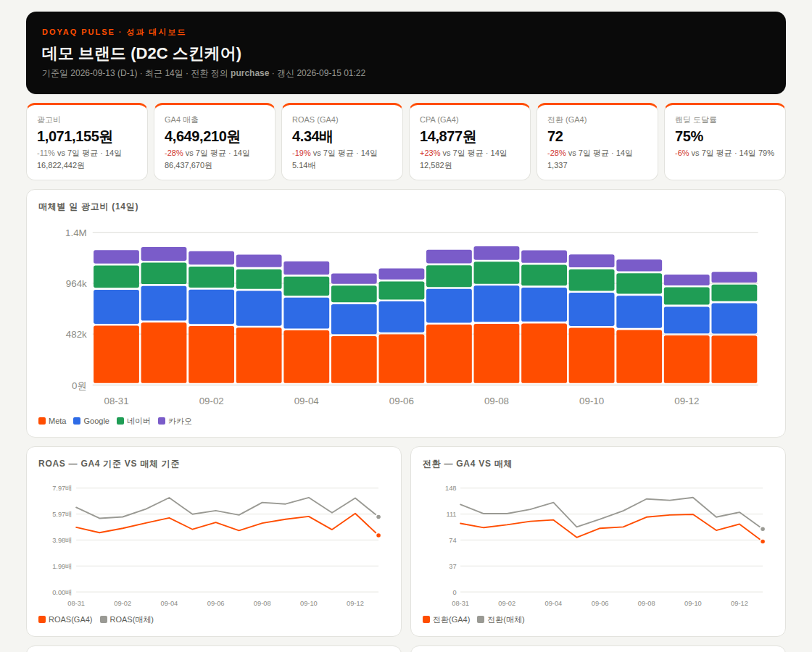Viewport: 812px width, 652px height.
Task: Click the orange Meta bar segment for 09-06
Action: pyautogui.click(x=402, y=359)
